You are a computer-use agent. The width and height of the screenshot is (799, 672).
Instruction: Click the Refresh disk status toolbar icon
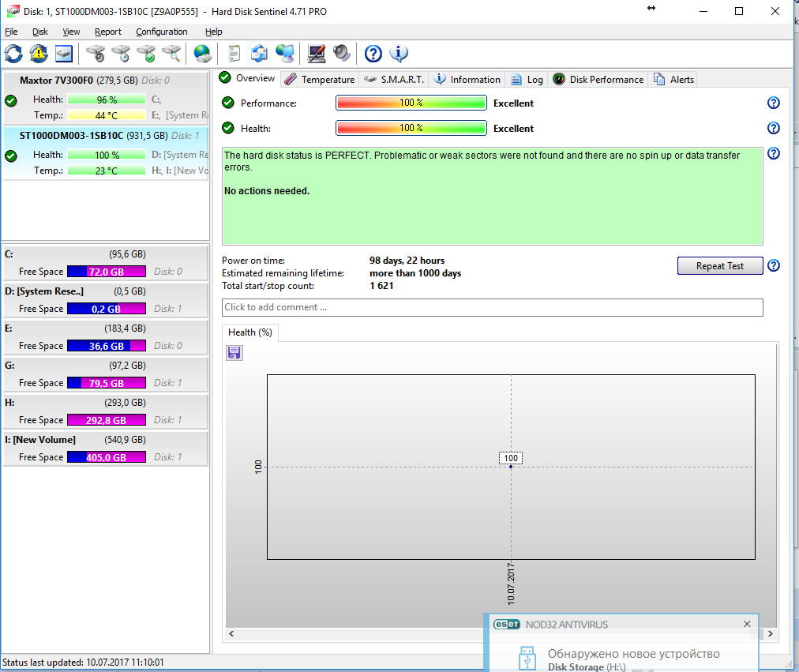coord(13,54)
